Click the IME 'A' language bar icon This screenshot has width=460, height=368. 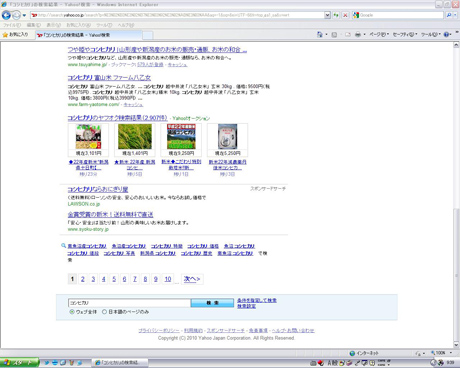tap(330, 363)
